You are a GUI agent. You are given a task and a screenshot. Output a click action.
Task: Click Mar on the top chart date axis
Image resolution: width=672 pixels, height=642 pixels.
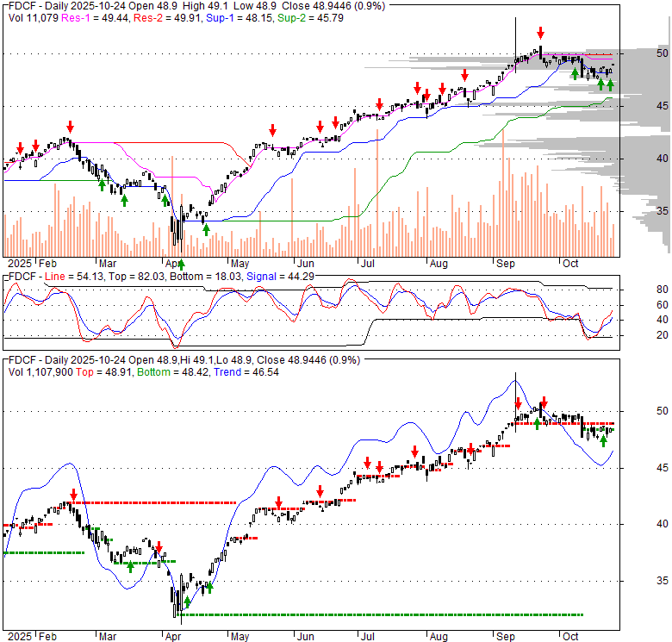[x=108, y=264]
